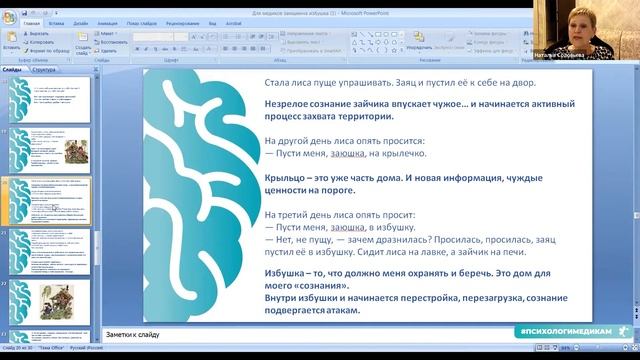Viewport: 640px width, 360px height.
Task: Align text left
Action: coord(225,49)
